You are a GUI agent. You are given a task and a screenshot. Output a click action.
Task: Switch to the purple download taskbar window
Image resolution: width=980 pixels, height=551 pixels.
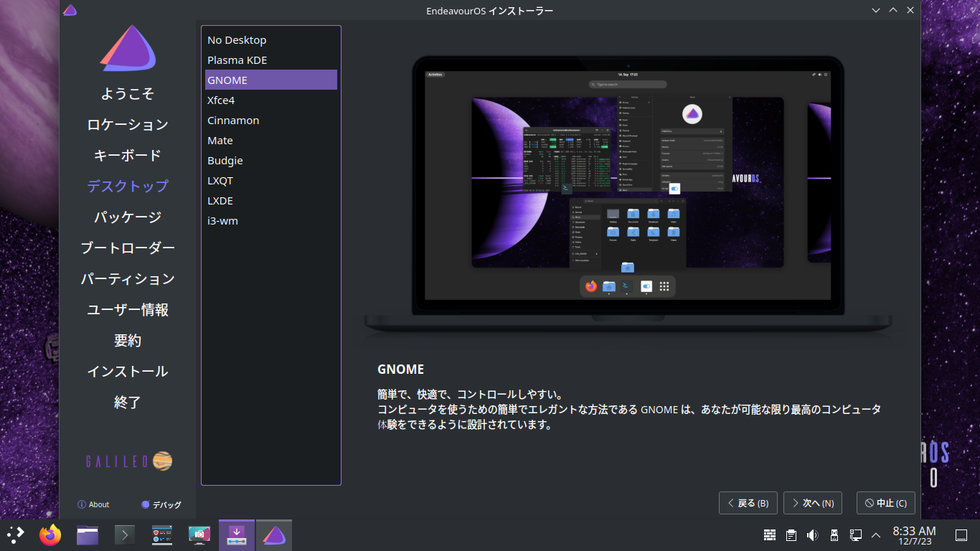237,534
